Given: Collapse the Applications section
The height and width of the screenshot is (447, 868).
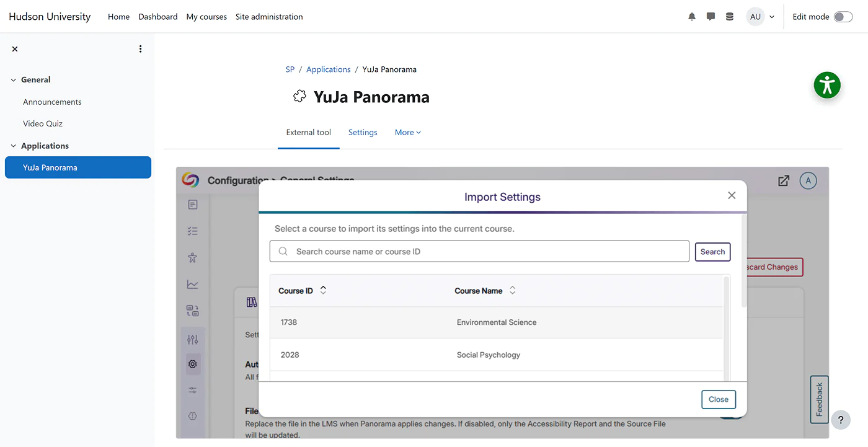Looking at the screenshot, I should click(14, 146).
